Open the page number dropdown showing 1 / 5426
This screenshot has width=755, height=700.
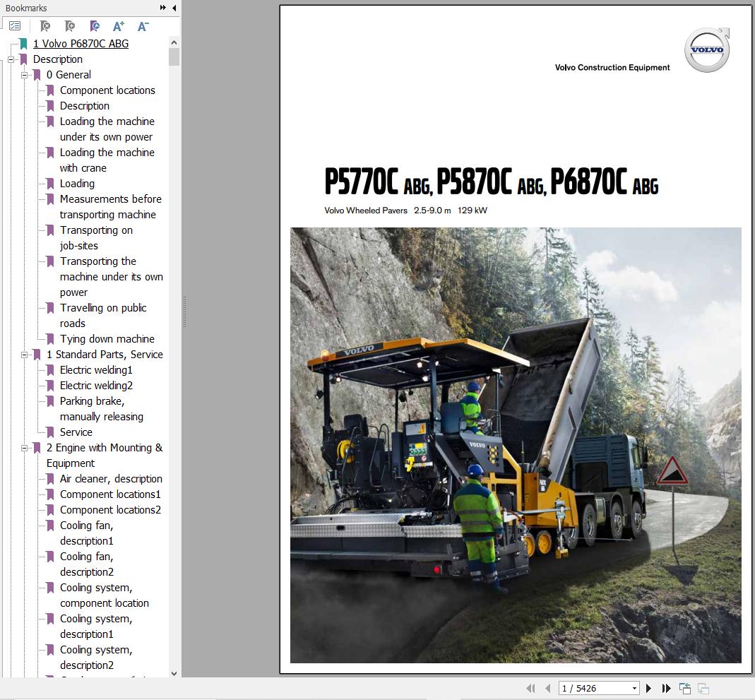(635, 689)
